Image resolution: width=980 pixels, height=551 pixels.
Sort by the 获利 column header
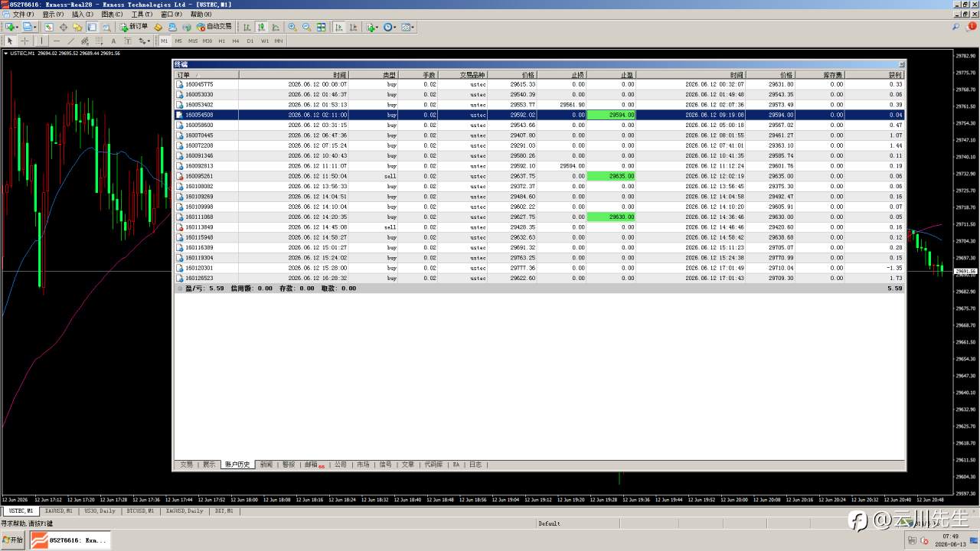[x=874, y=75]
